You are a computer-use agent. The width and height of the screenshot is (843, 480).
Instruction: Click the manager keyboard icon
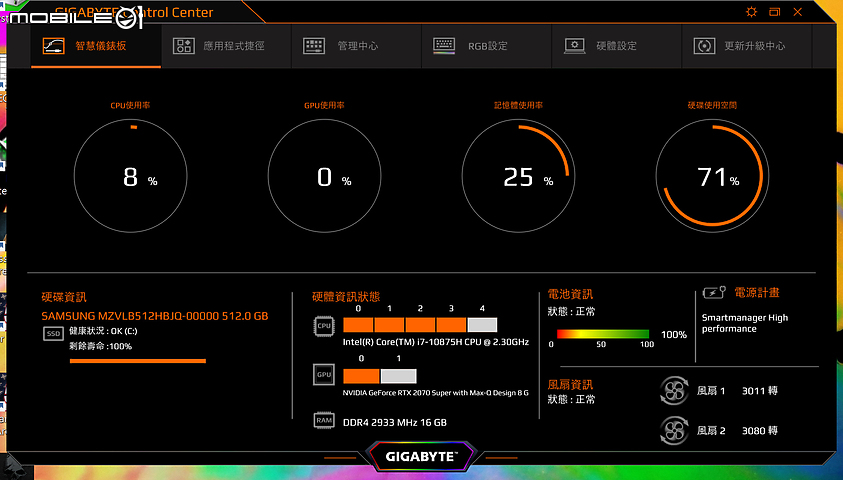(x=314, y=46)
